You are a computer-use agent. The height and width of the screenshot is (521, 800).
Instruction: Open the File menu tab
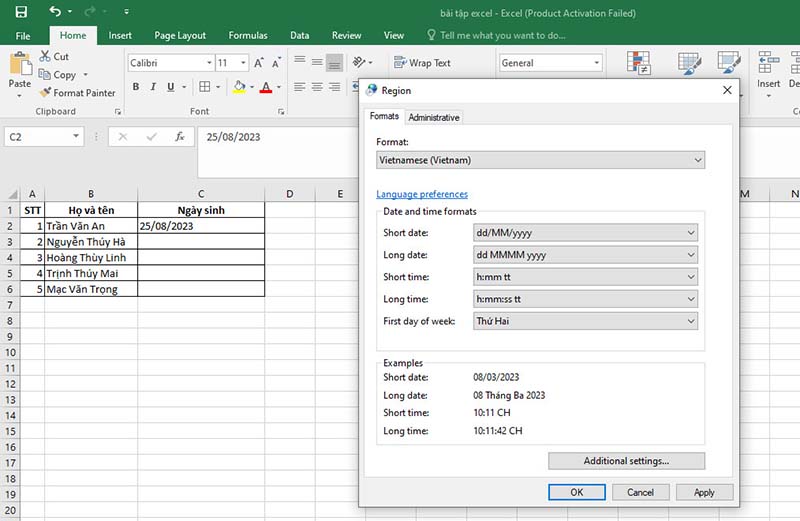click(23, 35)
